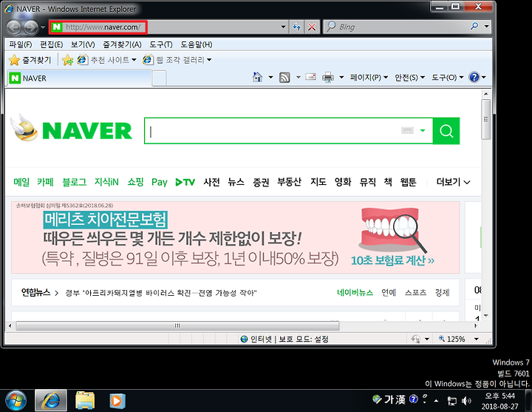The height and width of the screenshot is (412, 532).
Task: Expand the Print options dropdown arrow
Action: [x=341, y=78]
